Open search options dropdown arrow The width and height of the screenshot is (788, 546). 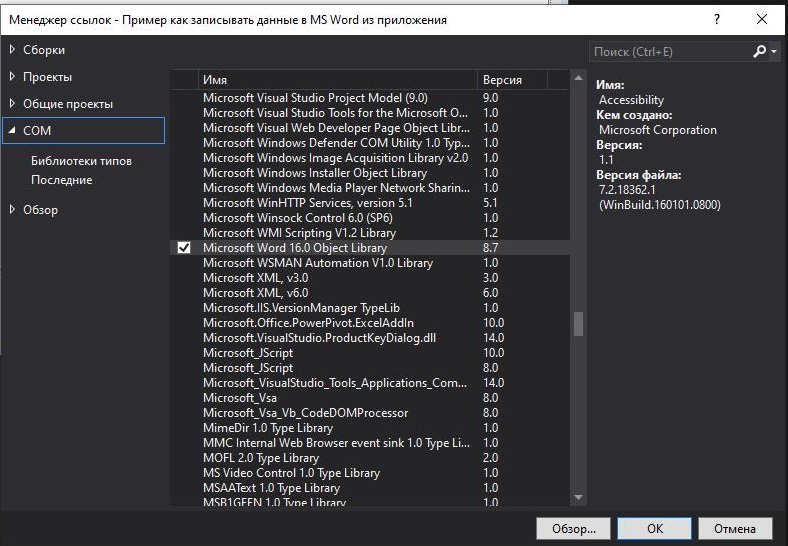click(774, 51)
